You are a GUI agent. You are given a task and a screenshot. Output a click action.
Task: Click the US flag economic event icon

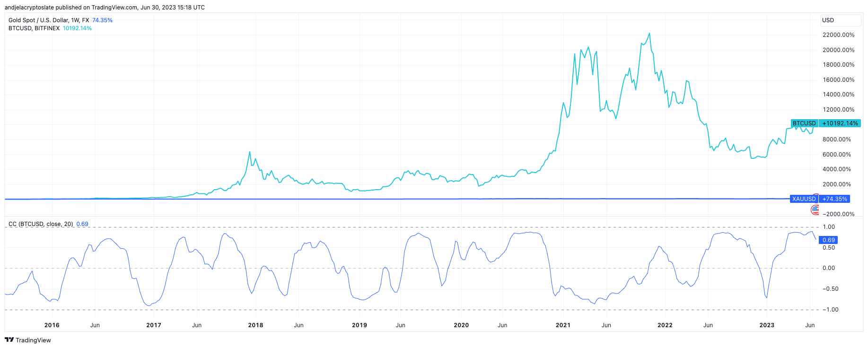click(x=815, y=210)
